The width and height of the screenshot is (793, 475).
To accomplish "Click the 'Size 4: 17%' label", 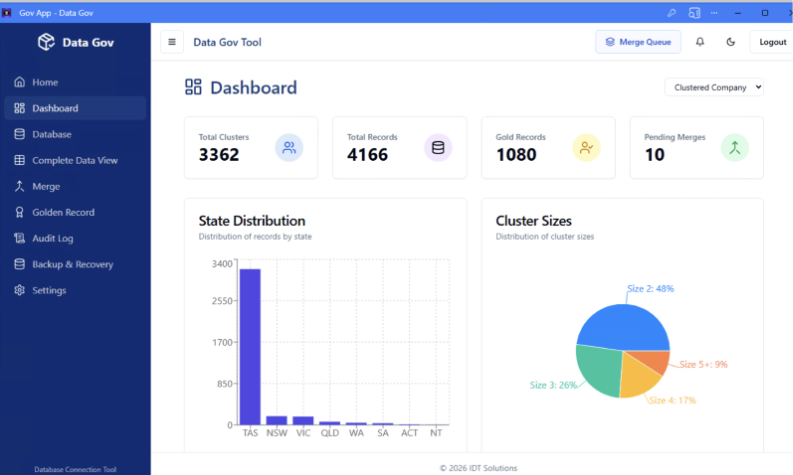I will click(x=672, y=400).
